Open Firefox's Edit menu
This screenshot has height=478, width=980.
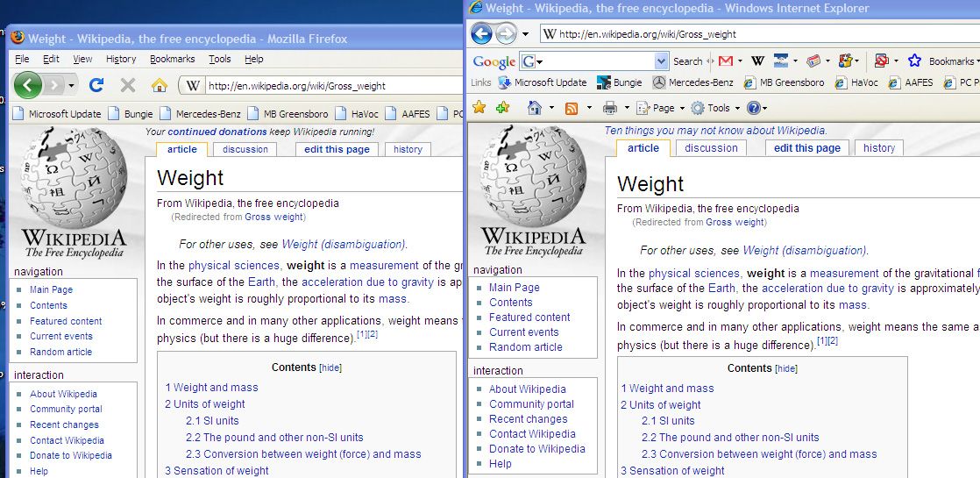coord(51,59)
